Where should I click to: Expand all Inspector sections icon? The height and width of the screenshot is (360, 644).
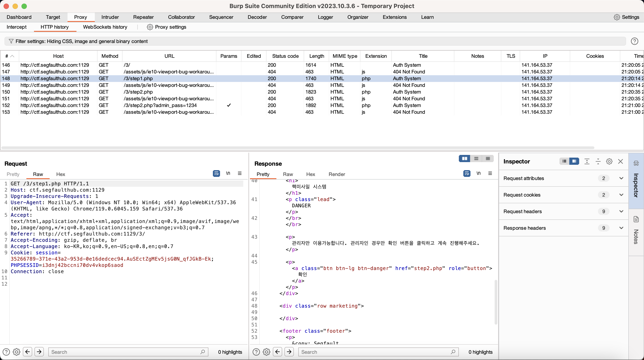(587, 161)
